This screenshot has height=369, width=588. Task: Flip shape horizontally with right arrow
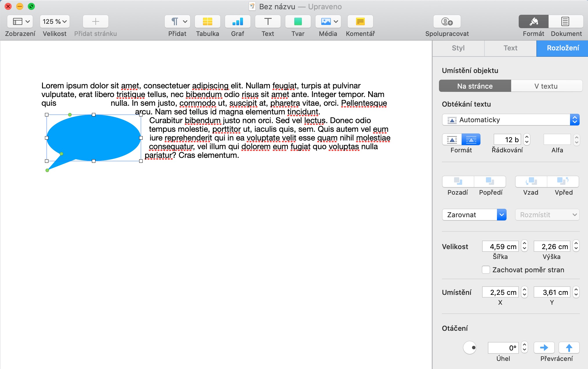tap(544, 348)
